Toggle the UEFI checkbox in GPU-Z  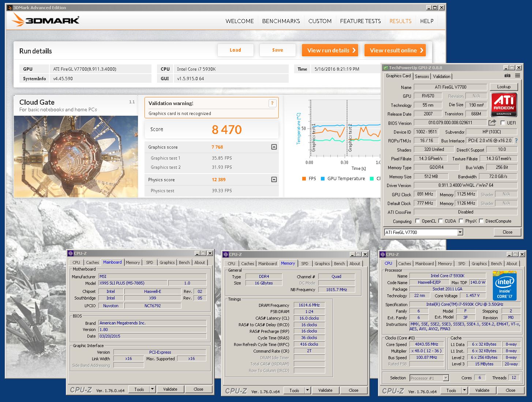coord(503,123)
